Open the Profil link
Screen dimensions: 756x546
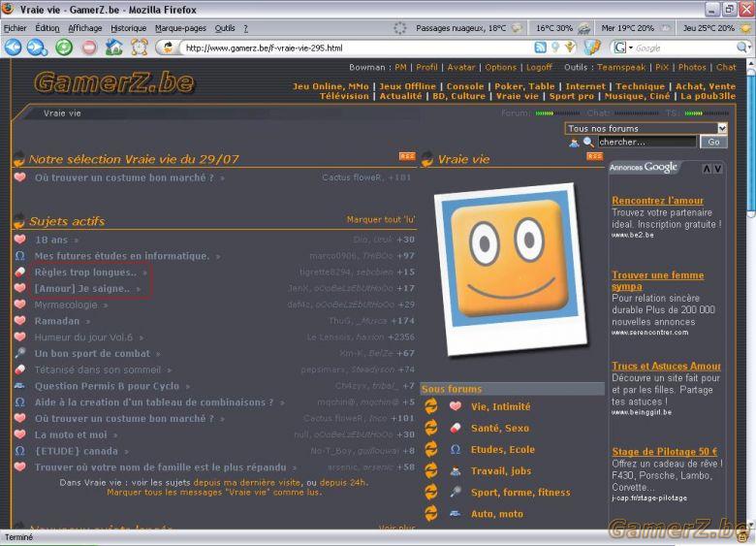tap(426, 67)
